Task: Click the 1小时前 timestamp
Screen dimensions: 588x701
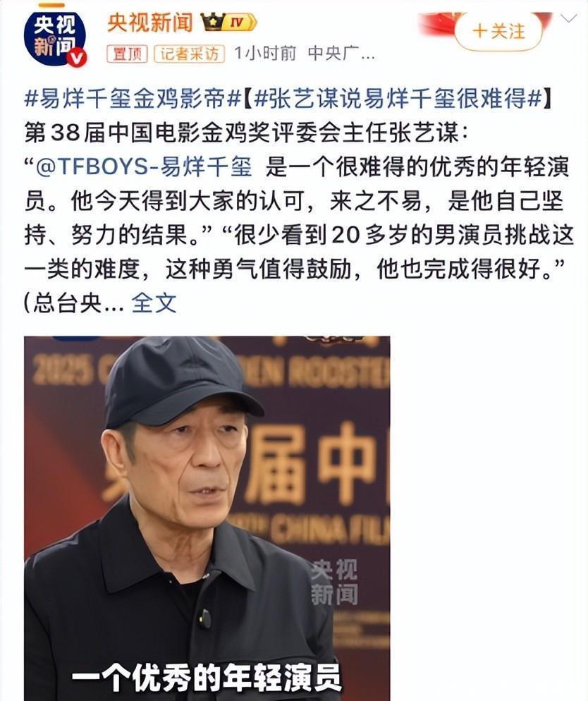Action: [265, 54]
